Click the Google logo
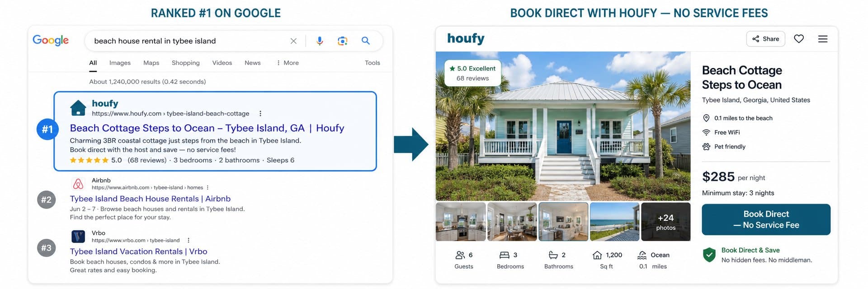This screenshot has height=289, width=868. coord(51,40)
